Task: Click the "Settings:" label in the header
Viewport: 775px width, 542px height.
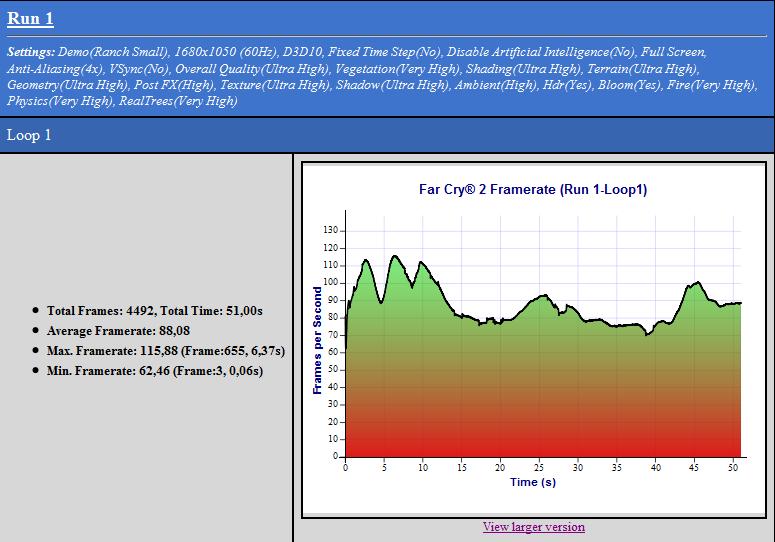Action: [x=31, y=52]
